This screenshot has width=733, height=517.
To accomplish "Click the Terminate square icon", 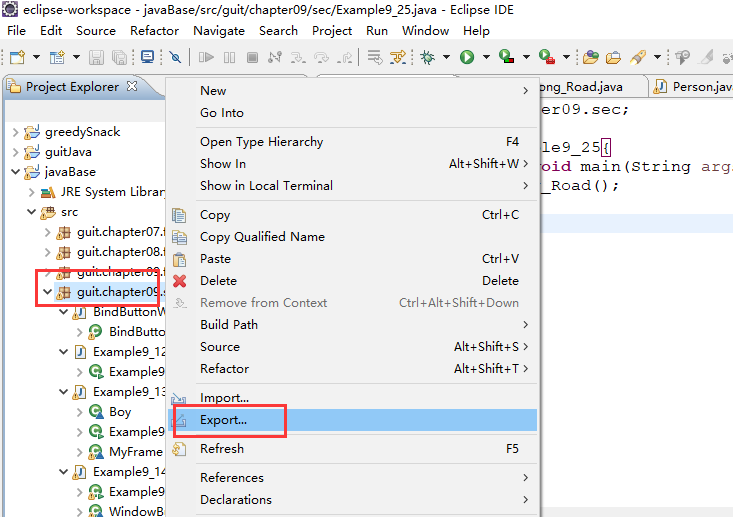I will [x=252, y=57].
